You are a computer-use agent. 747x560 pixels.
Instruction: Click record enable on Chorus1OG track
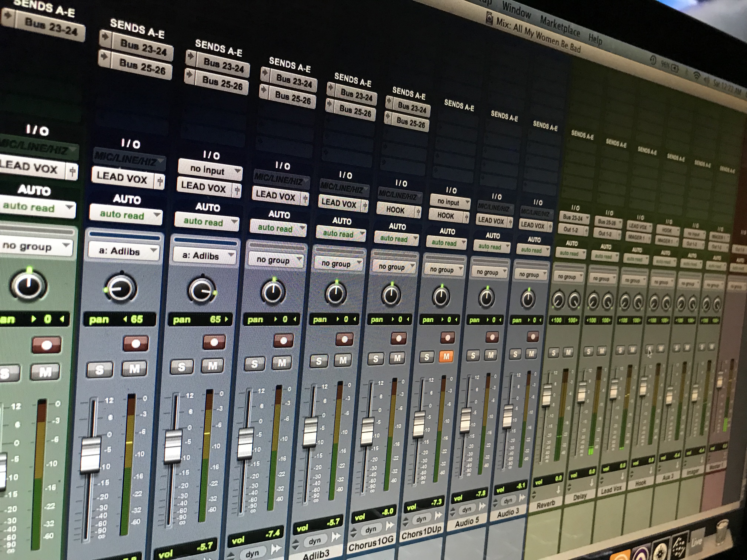[399, 338]
